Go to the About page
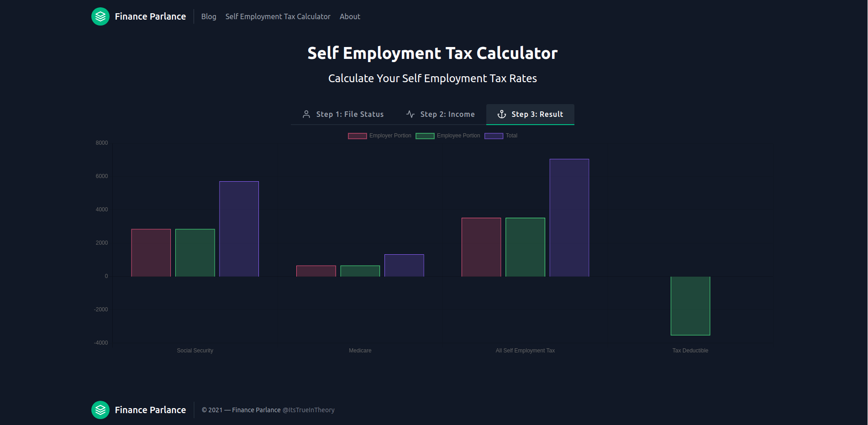The width and height of the screenshot is (868, 425). click(350, 16)
